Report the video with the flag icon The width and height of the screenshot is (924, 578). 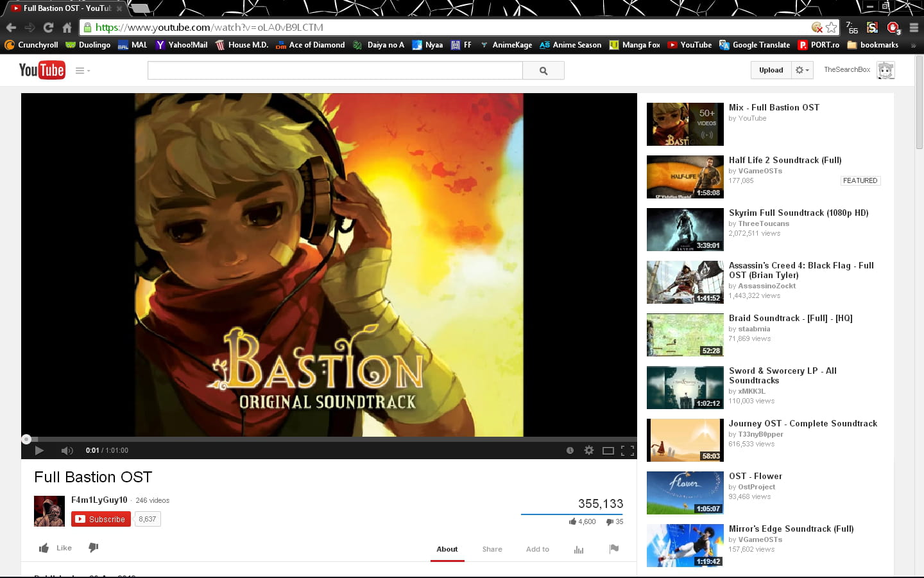(x=614, y=548)
